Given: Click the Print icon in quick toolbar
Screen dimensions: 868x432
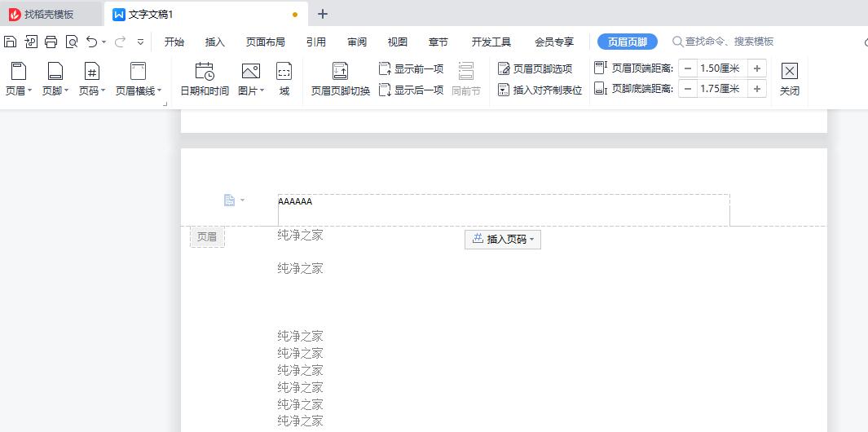Looking at the screenshot, I should (51, 42).
